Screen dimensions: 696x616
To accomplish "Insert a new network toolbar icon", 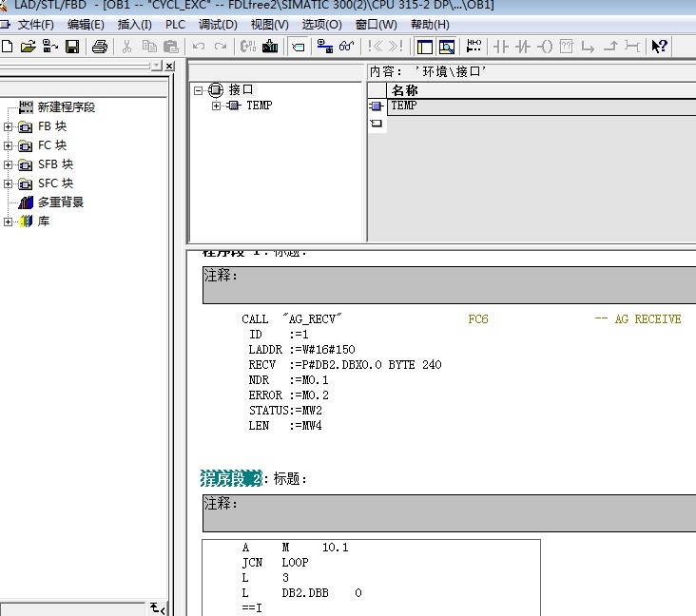I will 474,47.
